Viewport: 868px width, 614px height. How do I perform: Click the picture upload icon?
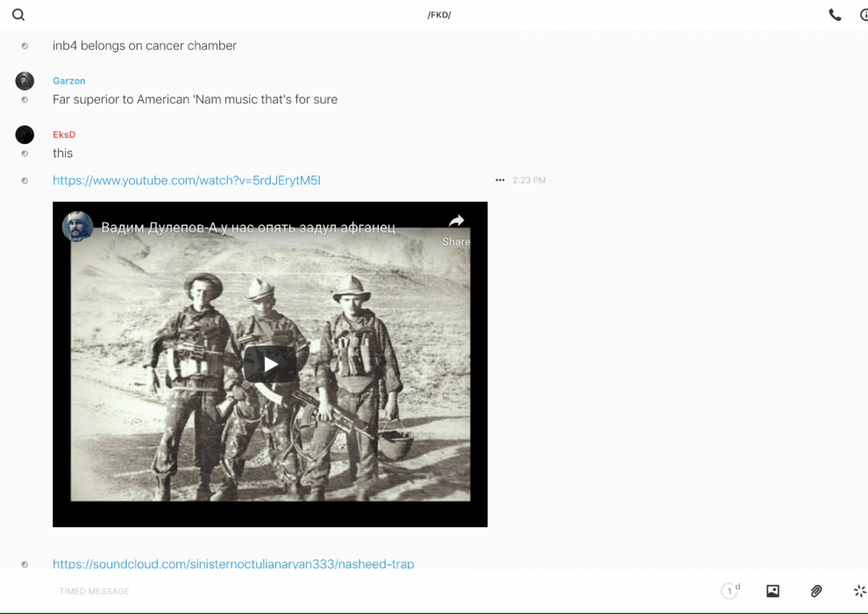coord(772,591)
